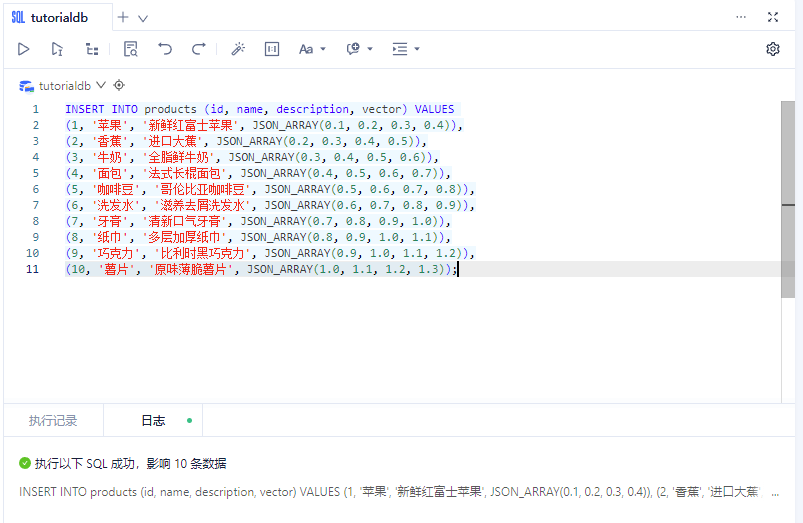Click the database icon beside tutorialdb
803x523 pixels.
(27, 86)
